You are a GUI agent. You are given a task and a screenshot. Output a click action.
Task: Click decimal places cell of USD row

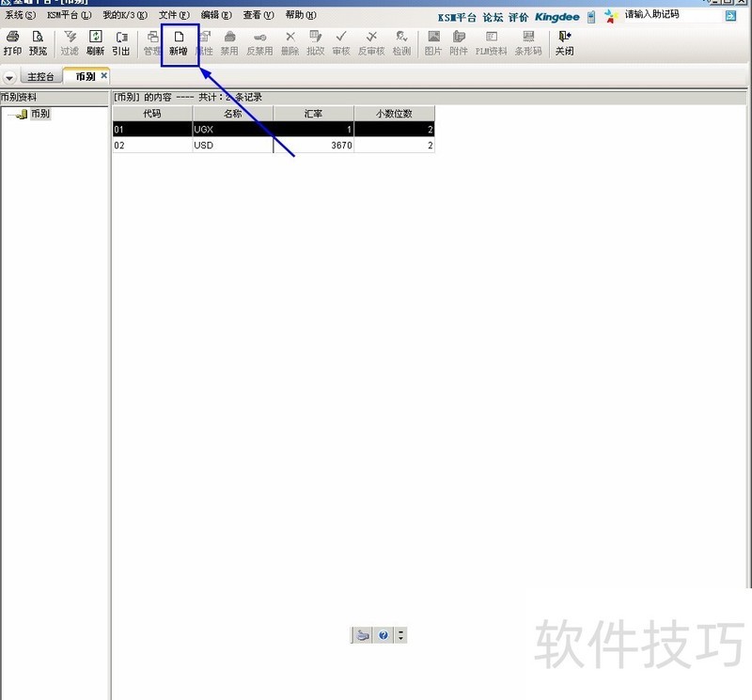coord(394,146)
